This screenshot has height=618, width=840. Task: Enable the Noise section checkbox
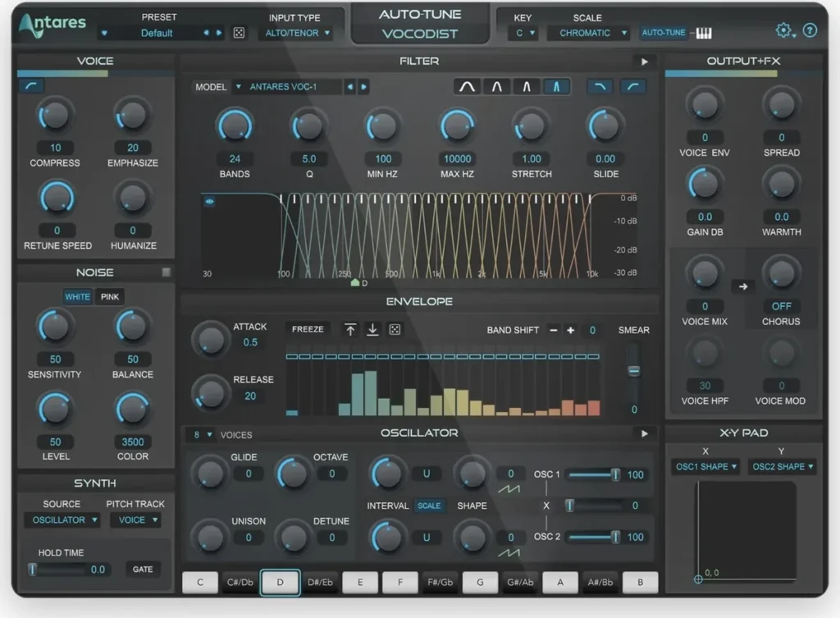166,272
